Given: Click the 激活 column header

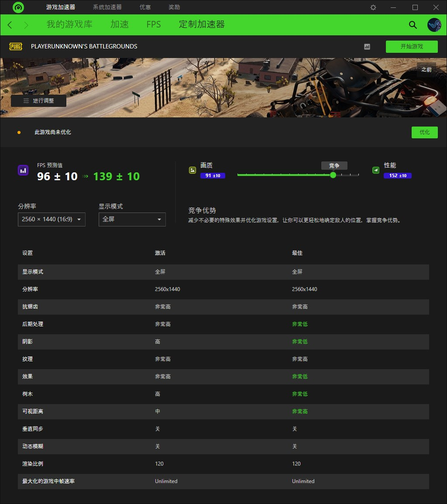Looking at the screenshot, I should [x=160, y=253].
